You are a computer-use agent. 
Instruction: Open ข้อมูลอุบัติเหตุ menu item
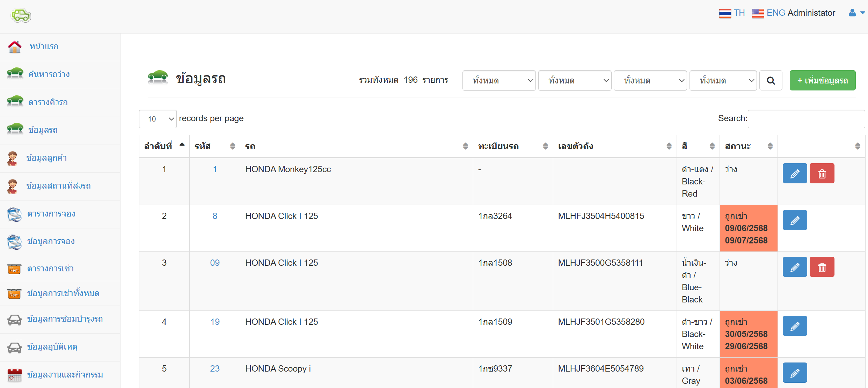coord(52,347)
